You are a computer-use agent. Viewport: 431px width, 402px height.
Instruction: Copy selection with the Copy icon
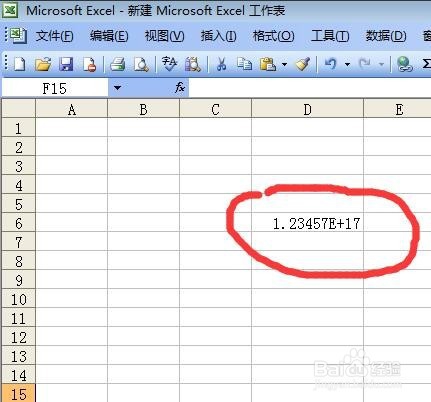tap(244, 63)
